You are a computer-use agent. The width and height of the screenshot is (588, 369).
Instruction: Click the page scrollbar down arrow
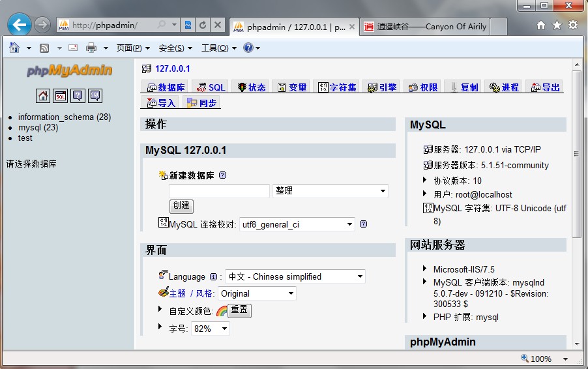[577, 344]
